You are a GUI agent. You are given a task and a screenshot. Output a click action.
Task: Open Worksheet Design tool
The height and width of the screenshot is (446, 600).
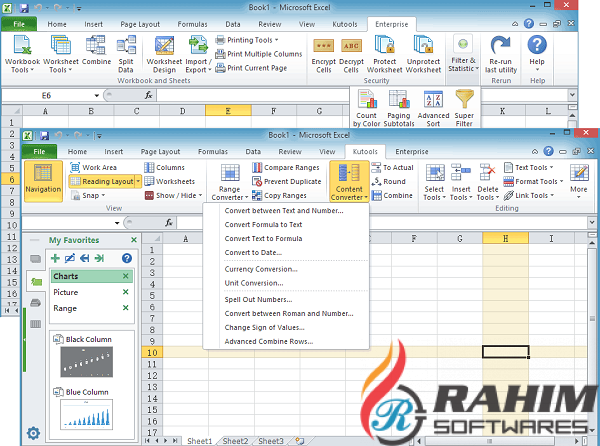coord(164,54)
